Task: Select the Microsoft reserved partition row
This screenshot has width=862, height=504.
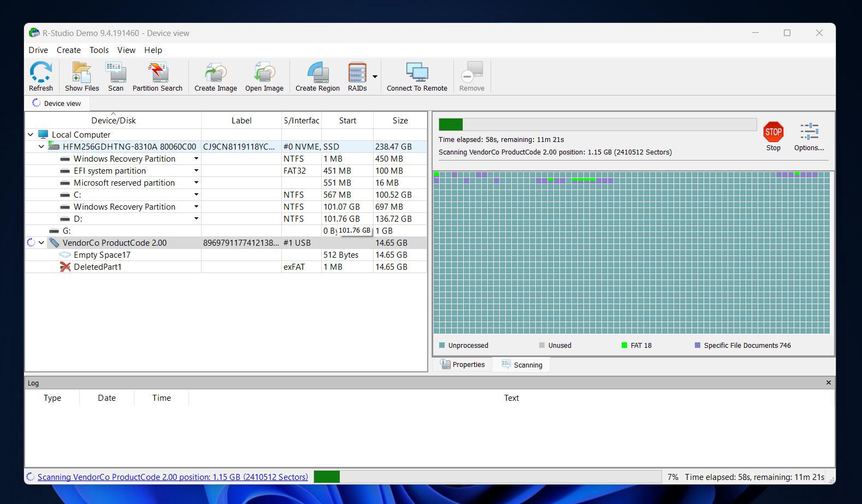Action: point(226,183)
